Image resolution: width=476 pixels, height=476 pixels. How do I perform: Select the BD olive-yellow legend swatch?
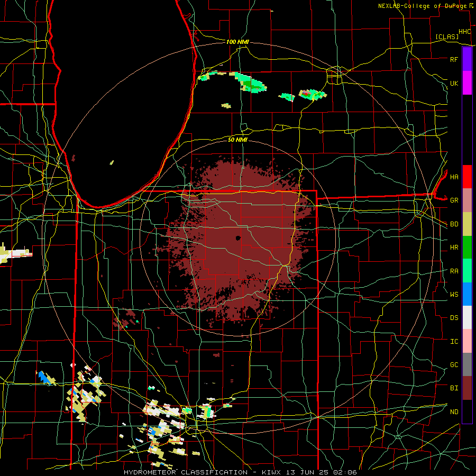(467, 224)
